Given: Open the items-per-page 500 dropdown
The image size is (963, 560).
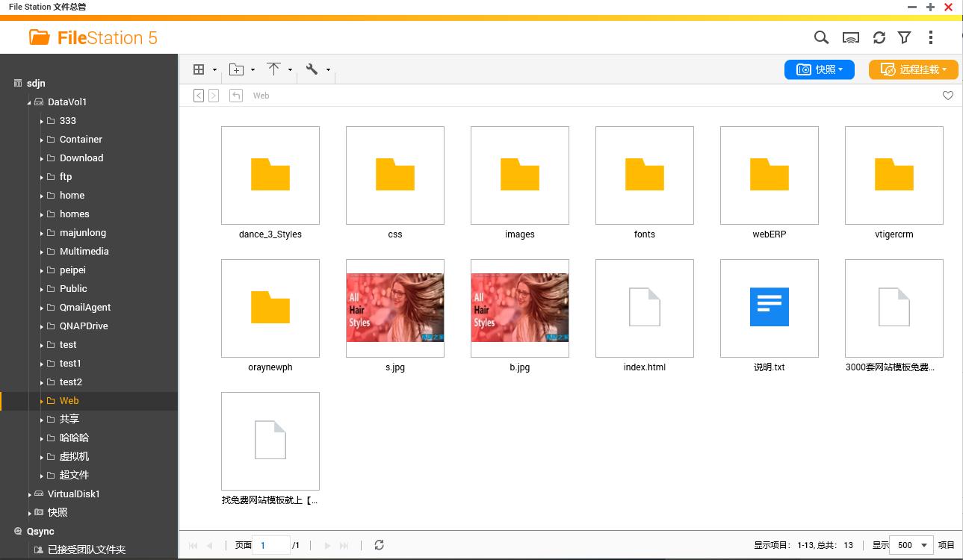Looking at the screenshot, I should 911,545.
